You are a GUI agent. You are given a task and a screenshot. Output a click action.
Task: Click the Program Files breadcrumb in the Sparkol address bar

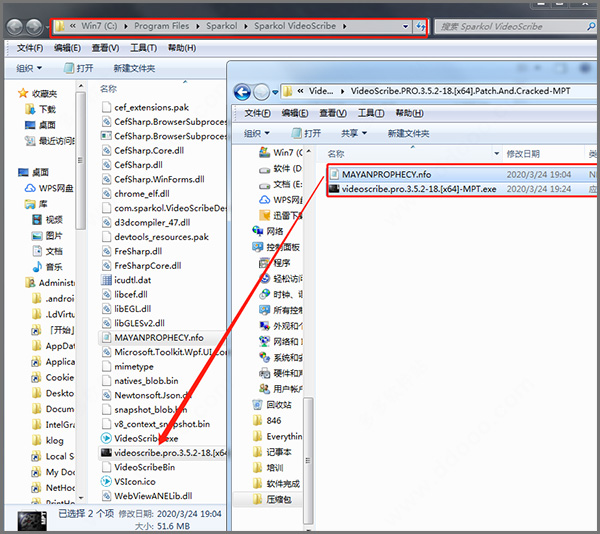tap(161, 26)
